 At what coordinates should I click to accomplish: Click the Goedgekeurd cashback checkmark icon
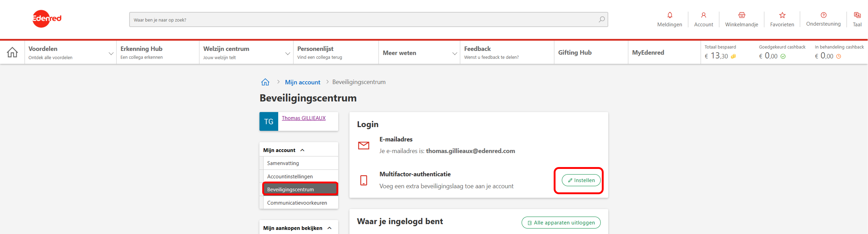click(x=783, y=56)
